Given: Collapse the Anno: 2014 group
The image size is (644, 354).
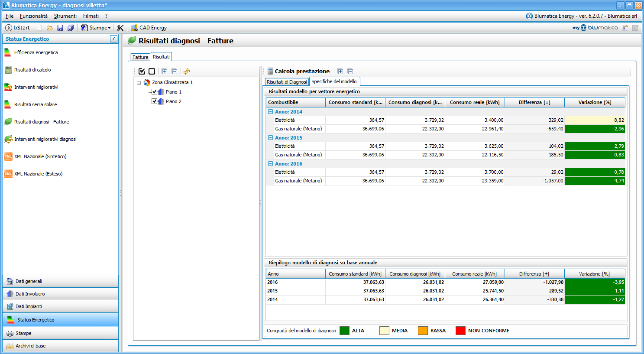Looking at the screenshot, I should 270,112.
